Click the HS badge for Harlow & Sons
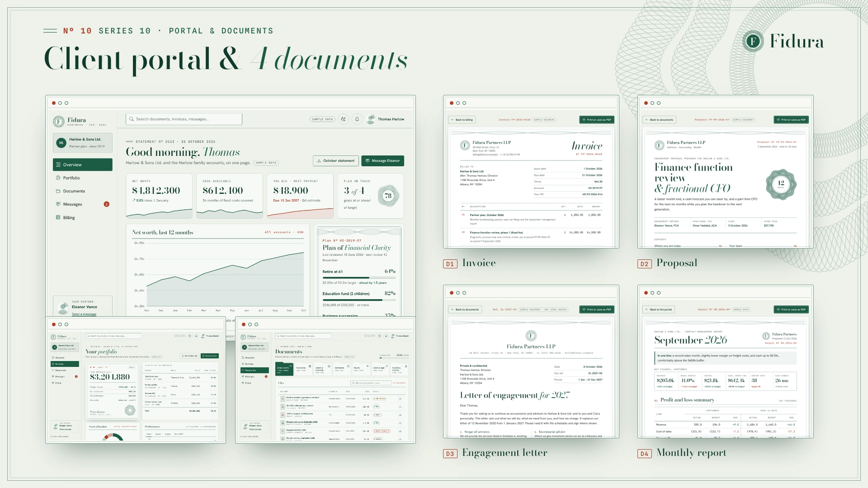The width and height of the screenshot is (868, 488). click(61, 143)
